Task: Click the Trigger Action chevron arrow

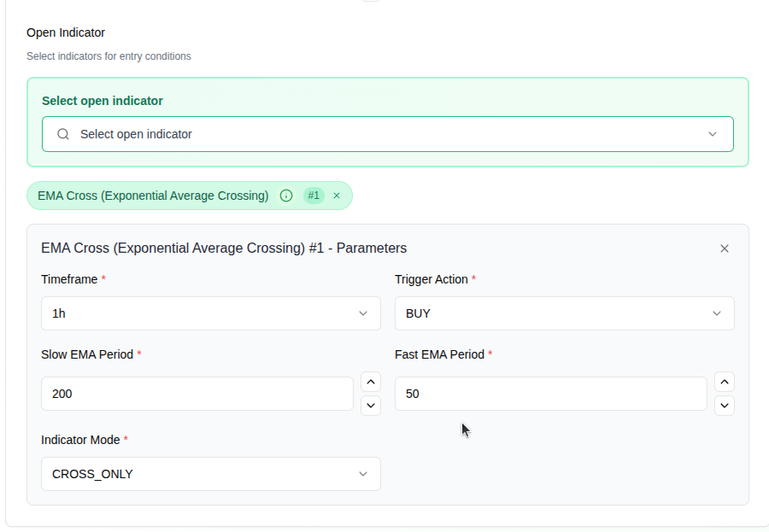Action: 717,313
